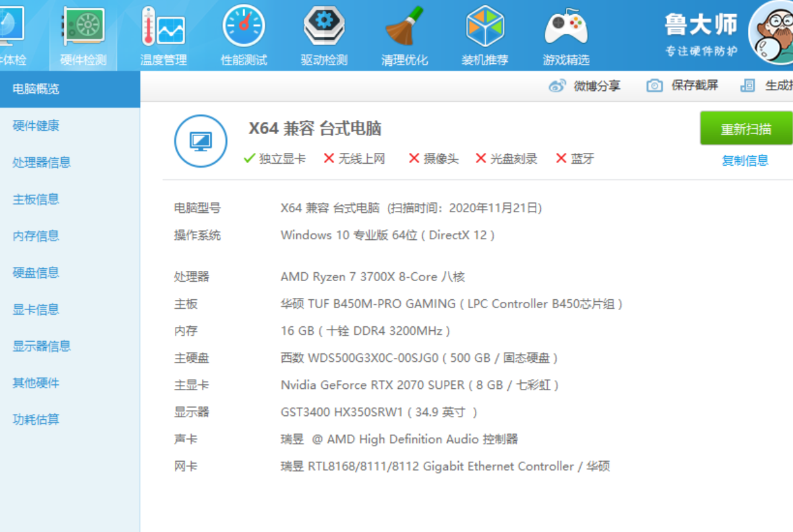Open the 装机推荐 cube icon
Viewport: 793px width, 532px height.
(x=485, y=27)
